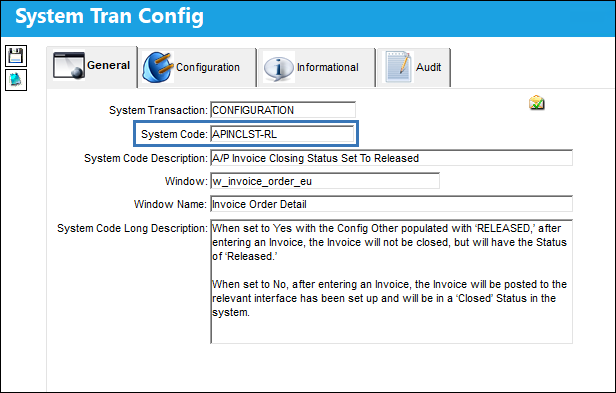
Task: Click the System Transaction field
Action: 283,110
